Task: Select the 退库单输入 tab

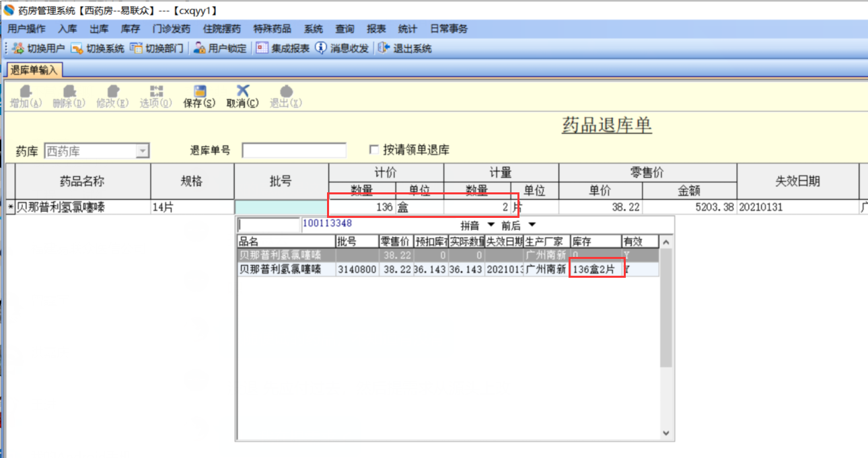Action: (34, 70)
